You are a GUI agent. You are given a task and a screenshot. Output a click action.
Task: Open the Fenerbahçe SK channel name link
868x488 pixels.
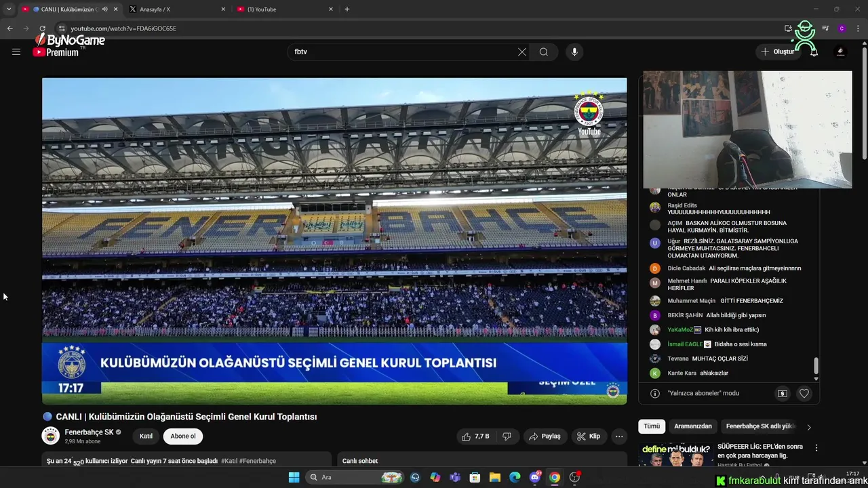(89, 432)
